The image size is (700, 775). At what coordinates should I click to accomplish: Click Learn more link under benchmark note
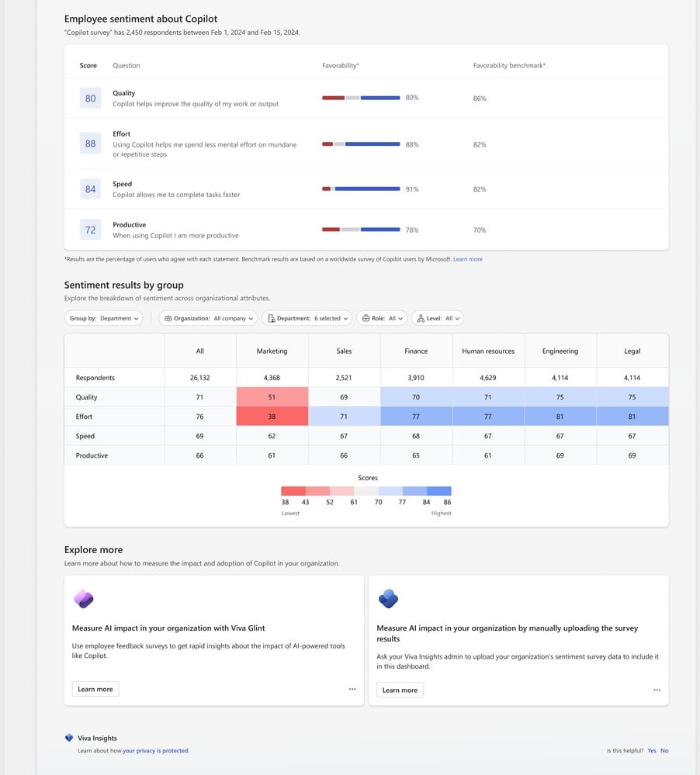tap(468, 259)
